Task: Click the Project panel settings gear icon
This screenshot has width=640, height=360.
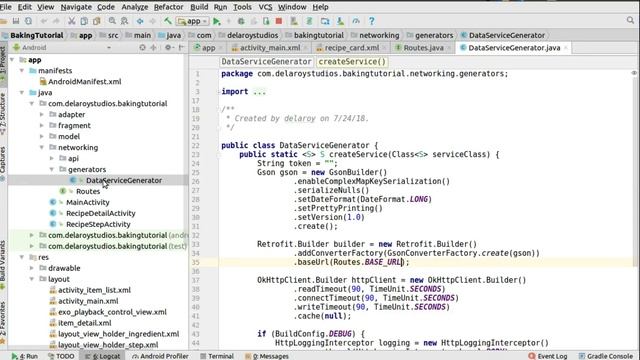Action: (x=168, y=47)
